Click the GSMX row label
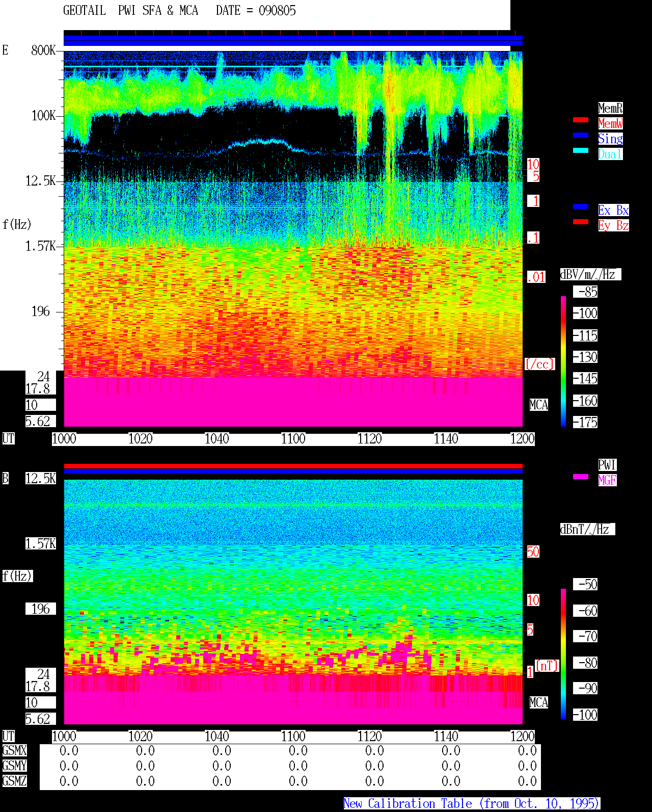 tap(14, 751)
